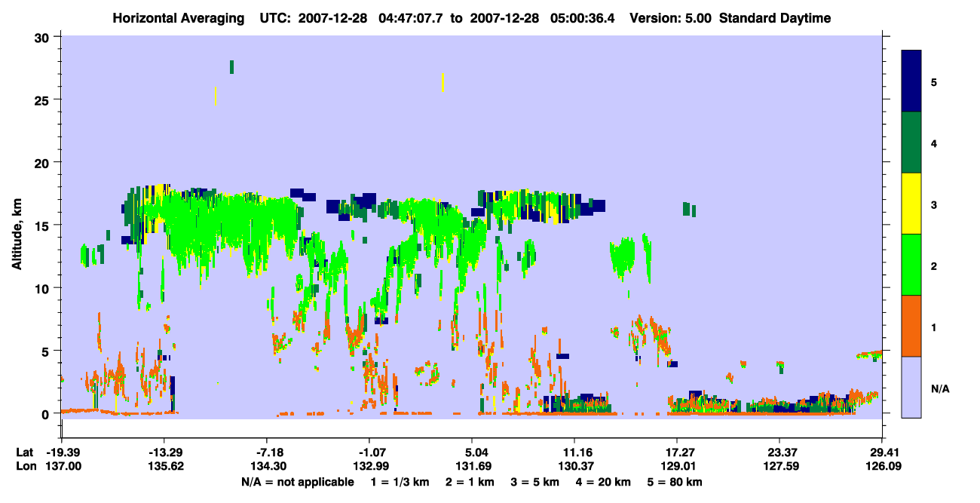Click the 'Lon' axis row label
Screen dimensions: 980x503
pos(26,466)
